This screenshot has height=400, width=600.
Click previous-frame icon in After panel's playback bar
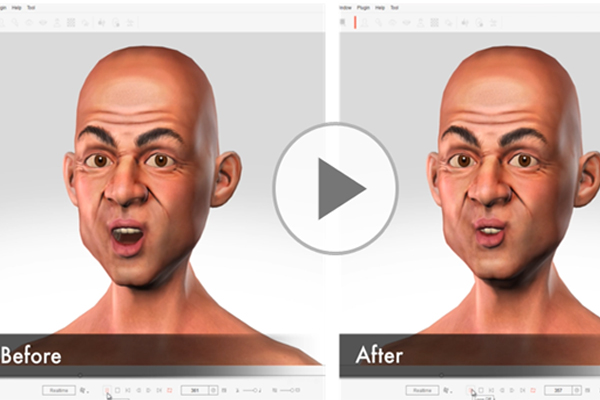click(492, 390)
